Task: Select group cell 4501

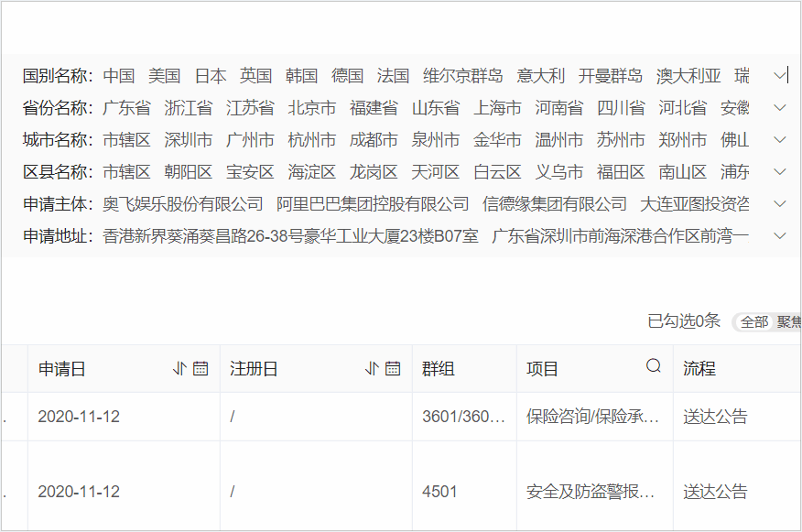Action: 439,492
